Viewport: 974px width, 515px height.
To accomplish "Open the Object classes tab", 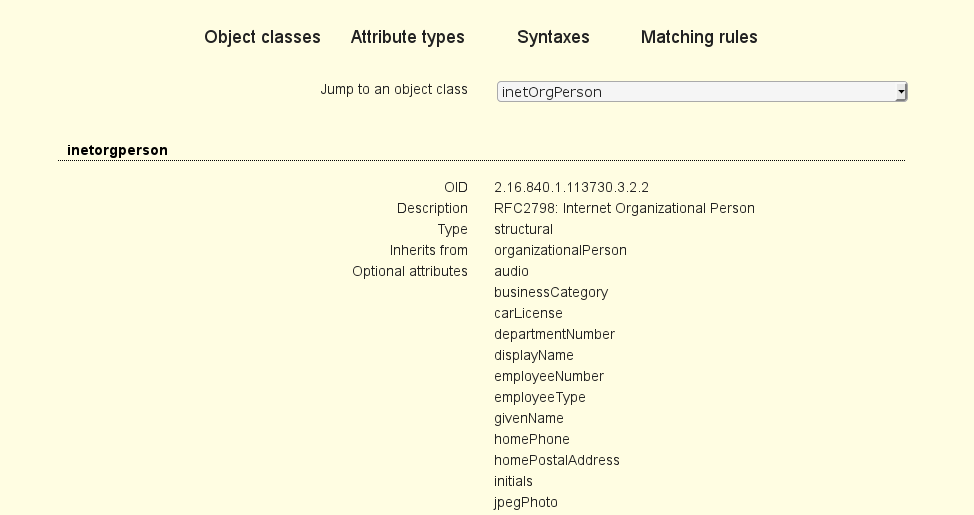I will [x=262, y=37].
